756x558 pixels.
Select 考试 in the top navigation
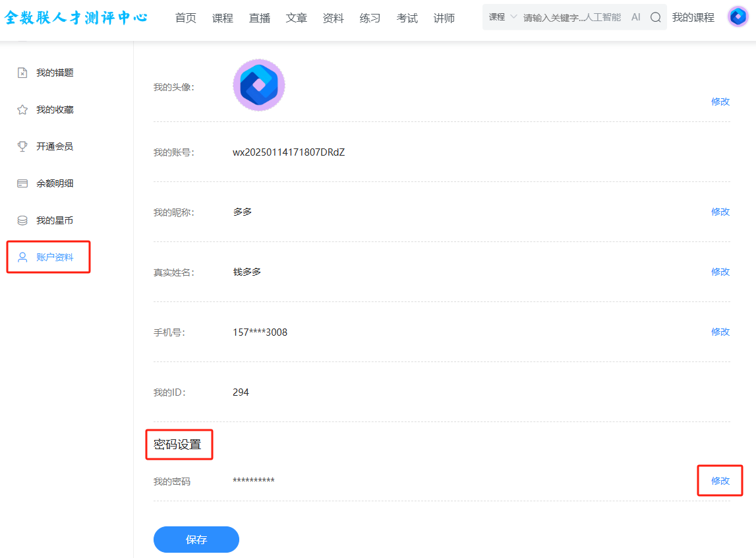tap(407, 18)
